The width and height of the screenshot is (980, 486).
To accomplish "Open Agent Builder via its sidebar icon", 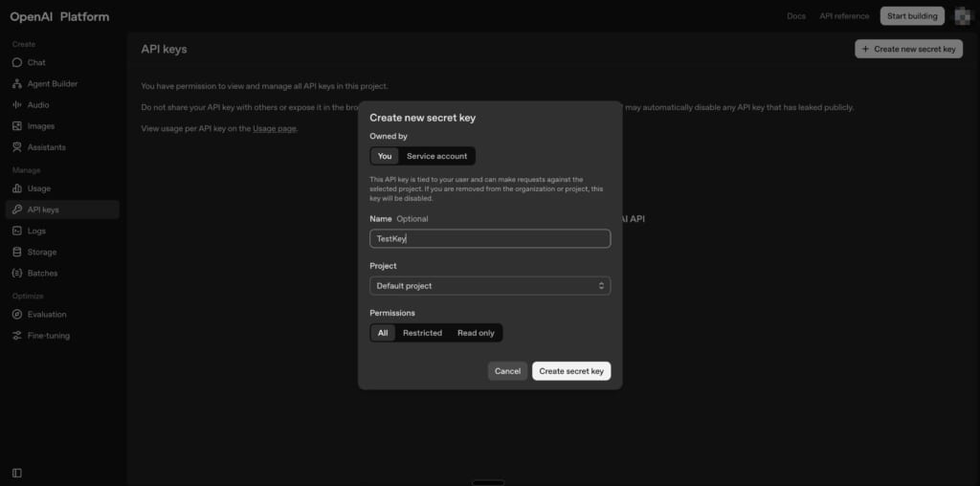I will (x=17, y=84).
